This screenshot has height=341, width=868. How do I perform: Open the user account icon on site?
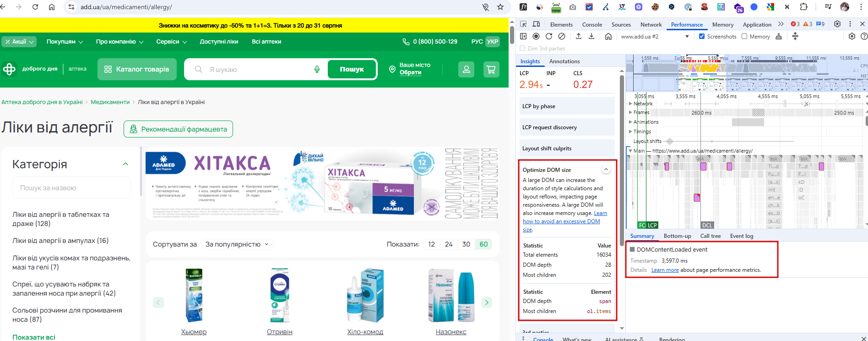point(466,69)
